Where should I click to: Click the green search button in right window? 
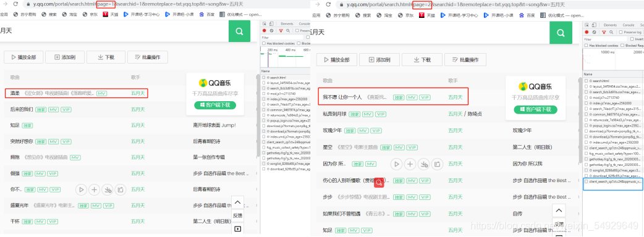click(561, 33)
